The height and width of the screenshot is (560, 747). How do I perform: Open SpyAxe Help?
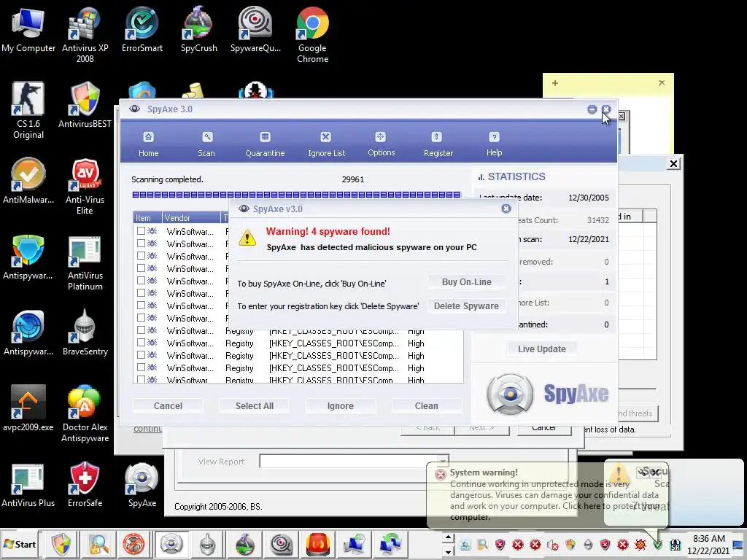[x=494, y=145]
